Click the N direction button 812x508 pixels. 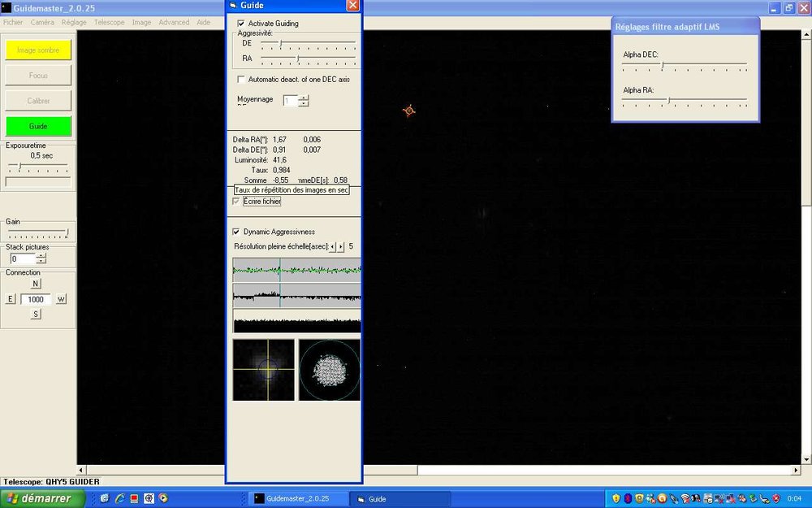[35, 284]
